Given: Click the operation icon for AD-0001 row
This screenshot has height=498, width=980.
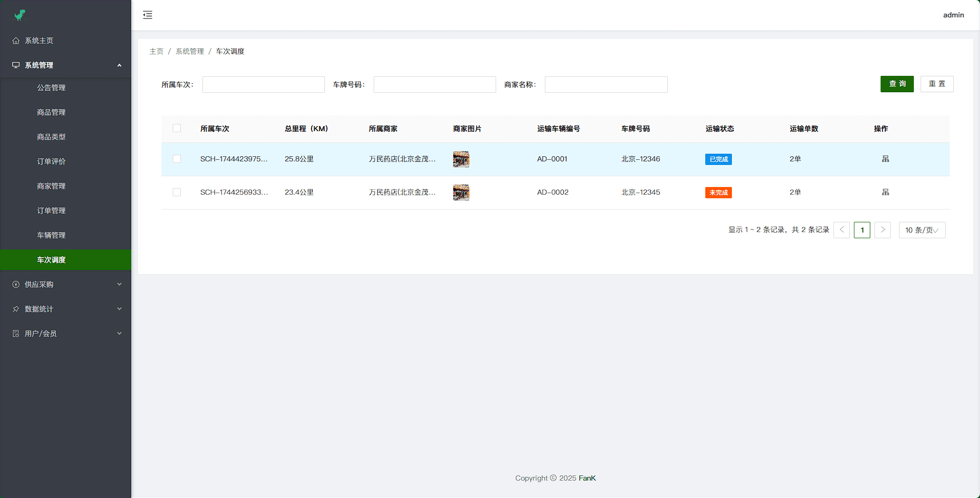Looking at the screenshot, I should (x=885, y=159).
